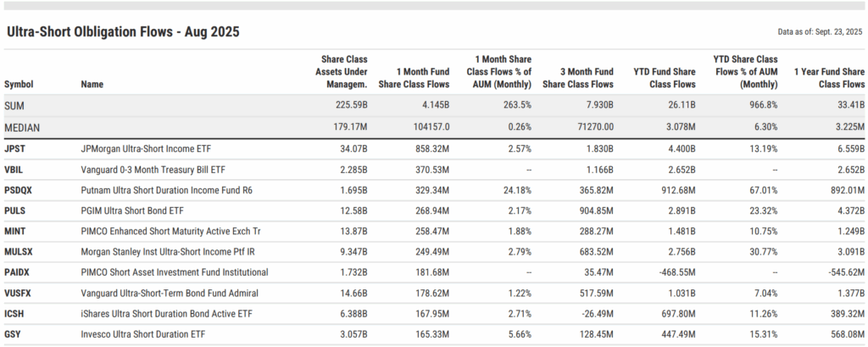Click PAIDX YTD flows -468.55M

677,272
